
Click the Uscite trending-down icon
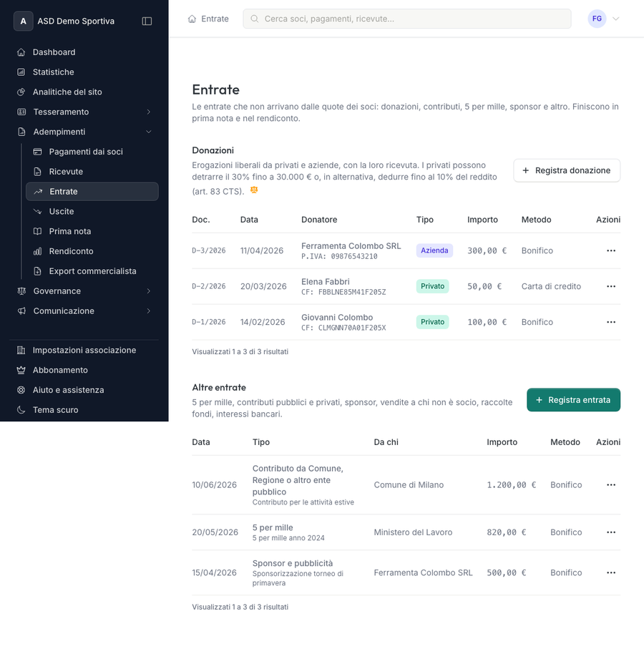[37, 212]
